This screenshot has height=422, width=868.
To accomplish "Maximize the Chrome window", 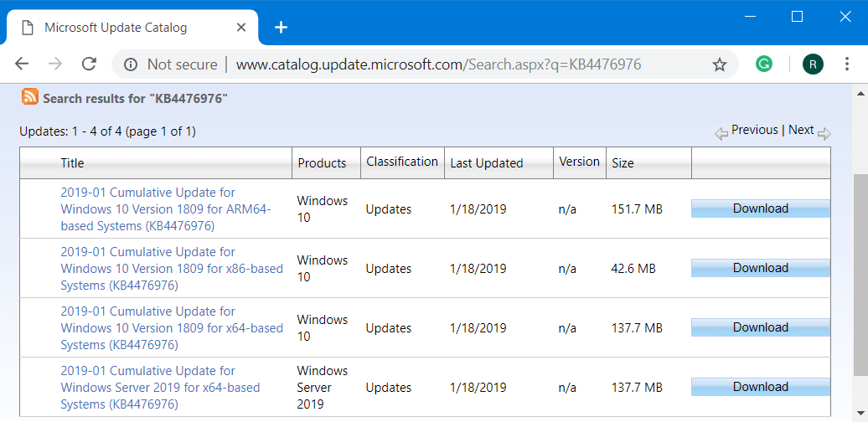I will pyautogui.click(x=797, y=17).
